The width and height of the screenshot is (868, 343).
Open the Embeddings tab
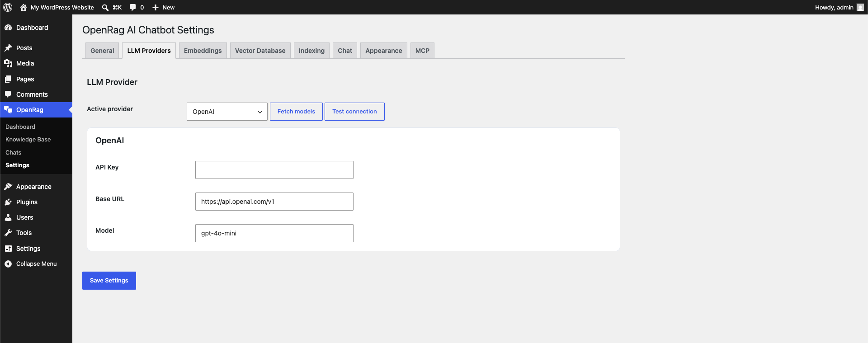click(203, 51)
